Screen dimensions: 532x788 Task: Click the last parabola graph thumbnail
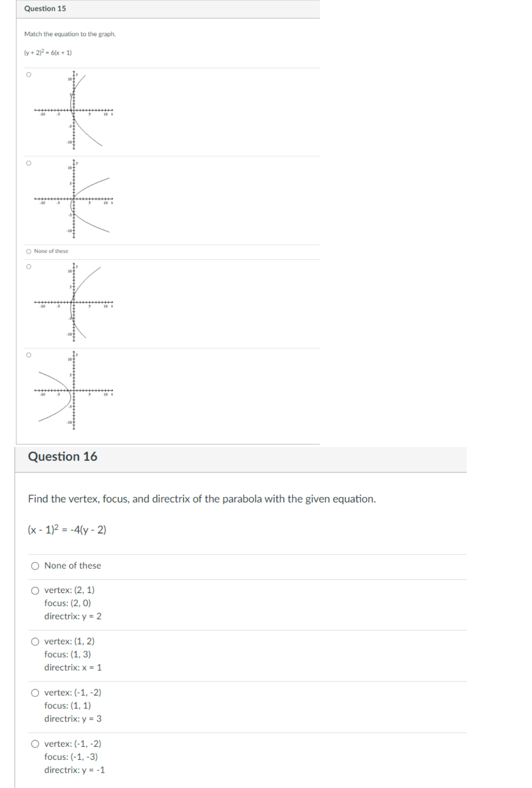click(74, 392)
